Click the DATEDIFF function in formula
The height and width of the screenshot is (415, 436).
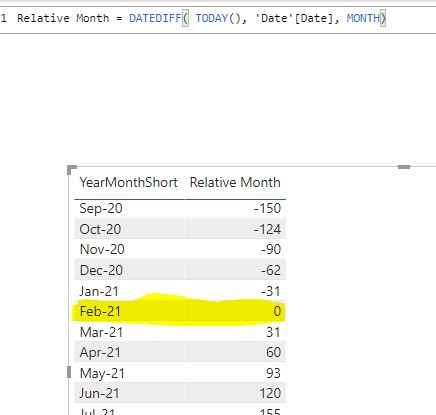(x=155, y=18)
